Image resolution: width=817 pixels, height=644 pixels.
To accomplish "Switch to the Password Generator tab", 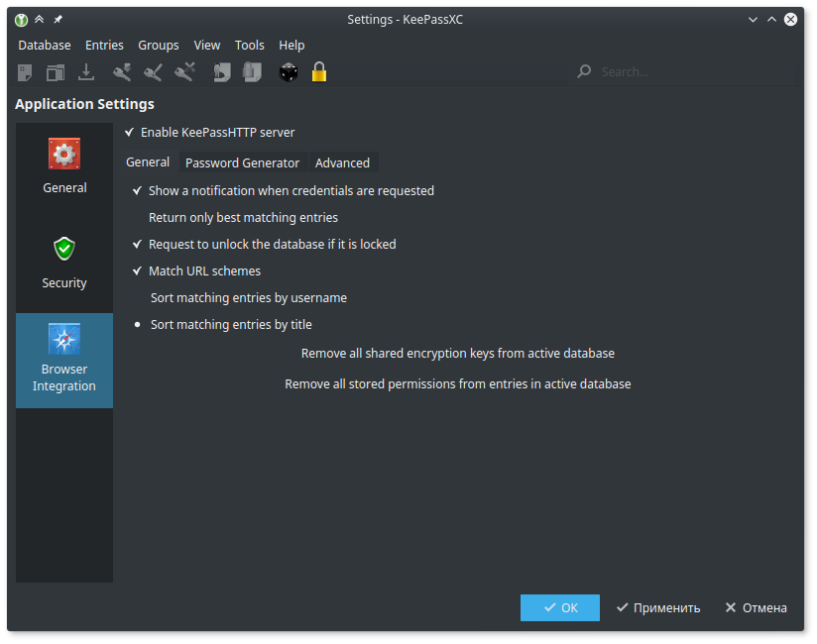I will coord(242,162).
